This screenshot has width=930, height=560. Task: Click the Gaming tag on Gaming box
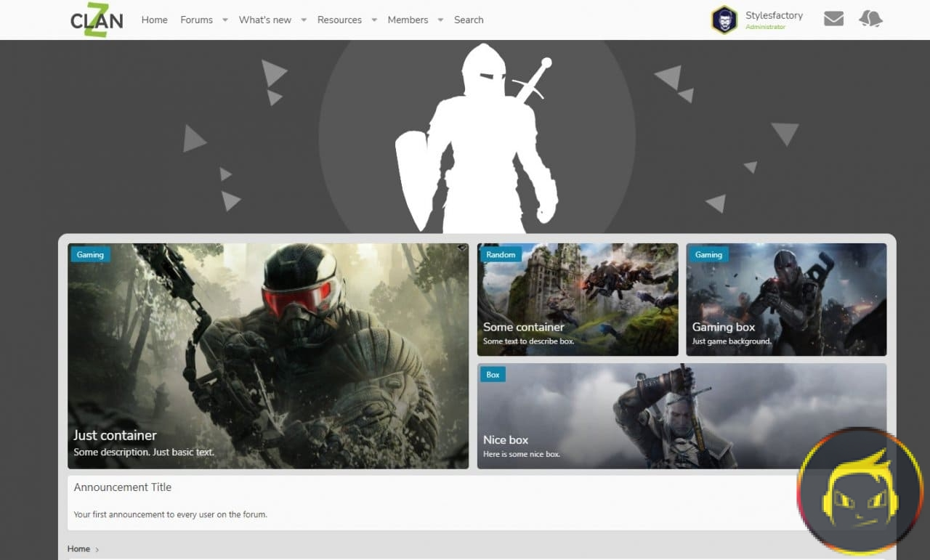pos(708,255)
